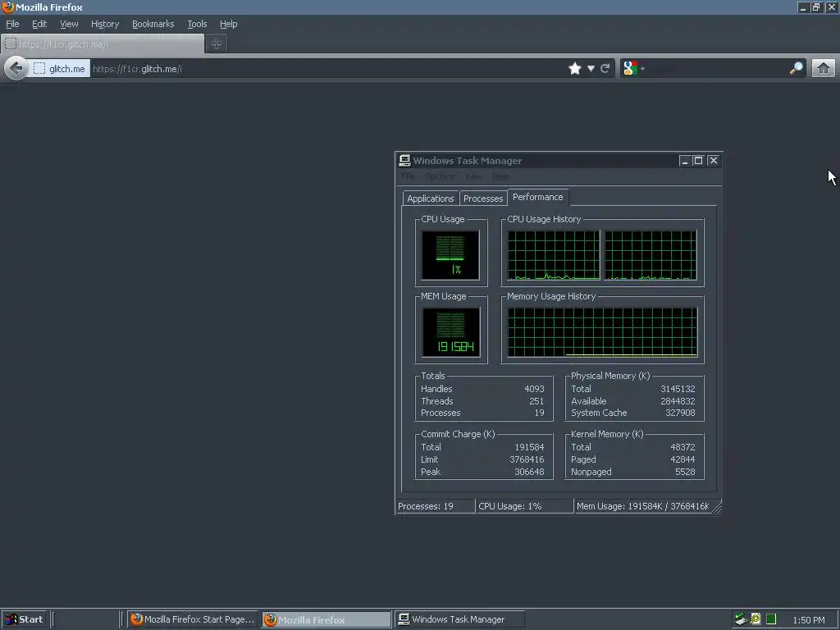The height and width of the screenshot is (630, 840).
Task: Click the 1:50 PM taskbar clock
Action: click(809, 620)
